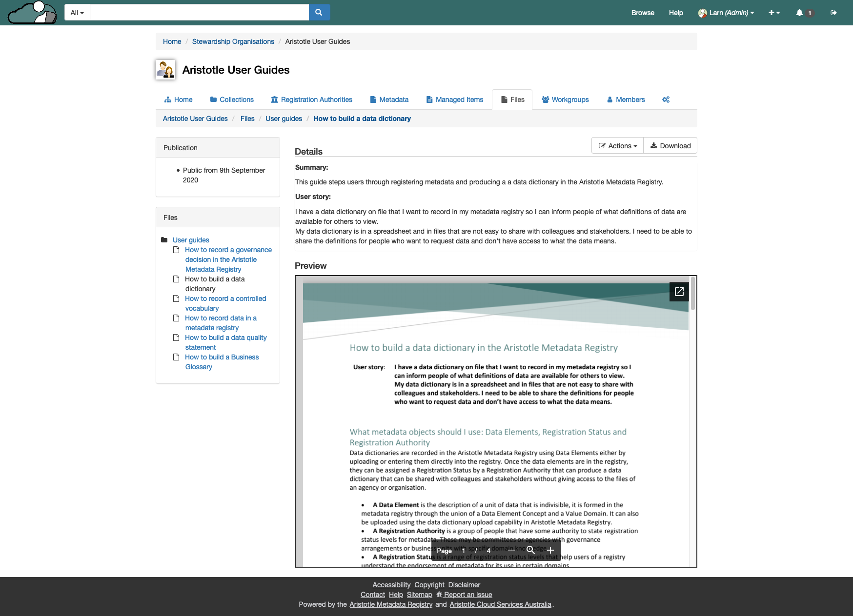Screen dimensions: 853x616
Task: Zoom in the PDF preview with plus
Action: [550, 550]
